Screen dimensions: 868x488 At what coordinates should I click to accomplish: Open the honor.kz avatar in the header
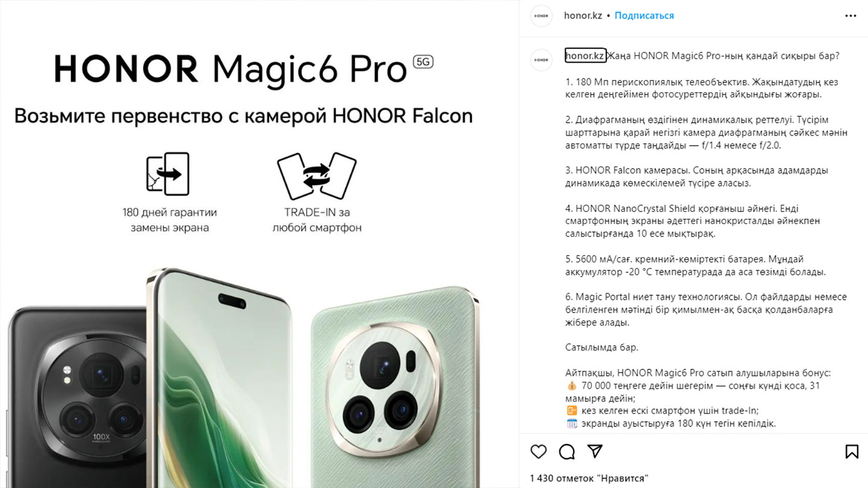541,16
